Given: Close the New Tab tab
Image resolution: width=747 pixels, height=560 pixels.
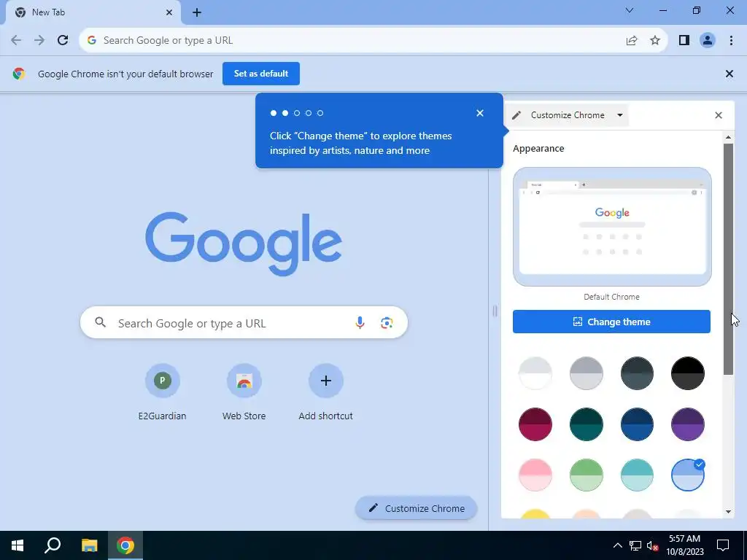Looking at the screenshot, I should click(x=169, y=12).
